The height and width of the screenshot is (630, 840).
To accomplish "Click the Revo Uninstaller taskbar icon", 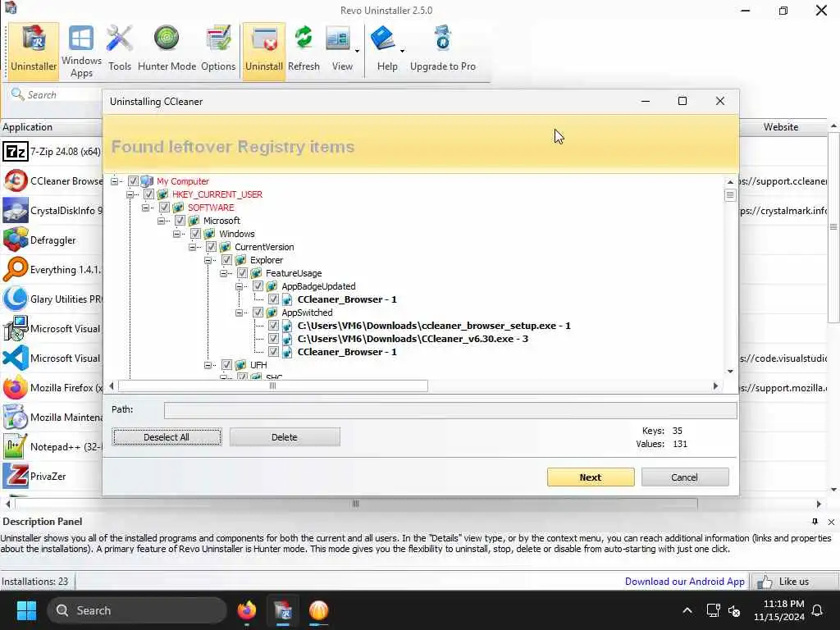I will [283, 610].
